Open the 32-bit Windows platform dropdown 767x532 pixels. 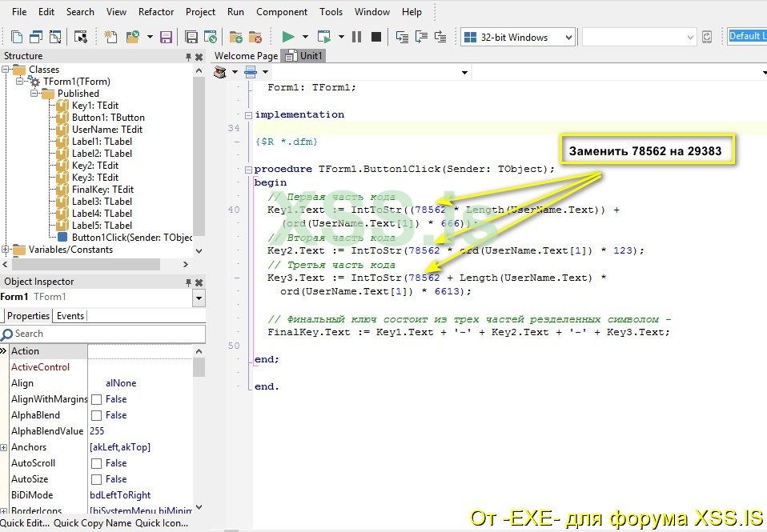coord(568,37)
